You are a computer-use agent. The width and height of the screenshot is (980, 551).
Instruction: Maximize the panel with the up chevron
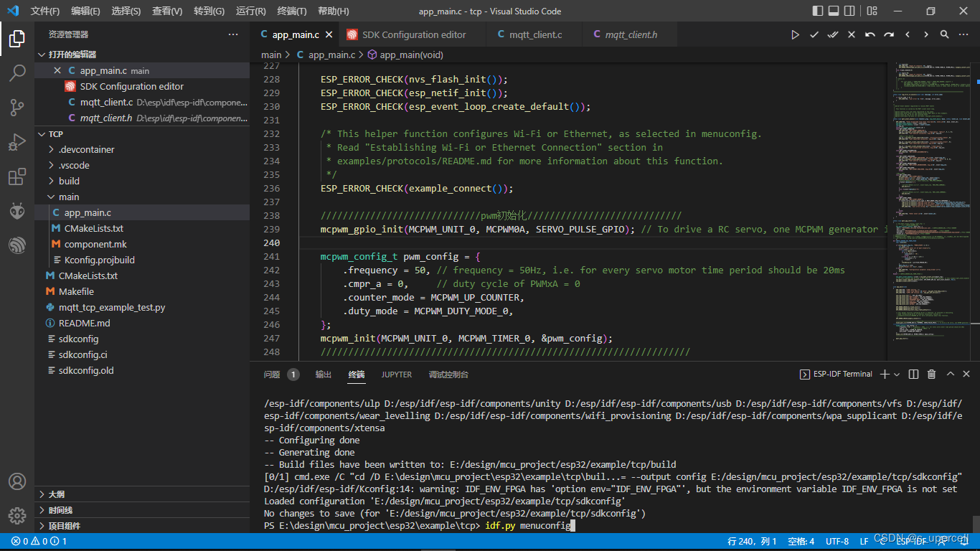click(950, 374)
